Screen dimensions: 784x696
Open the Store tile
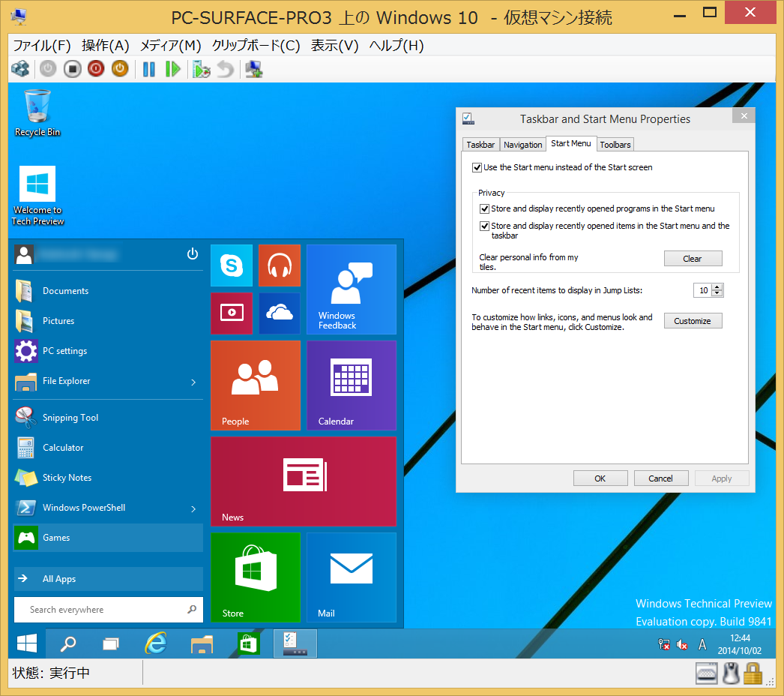click(256, 577)
